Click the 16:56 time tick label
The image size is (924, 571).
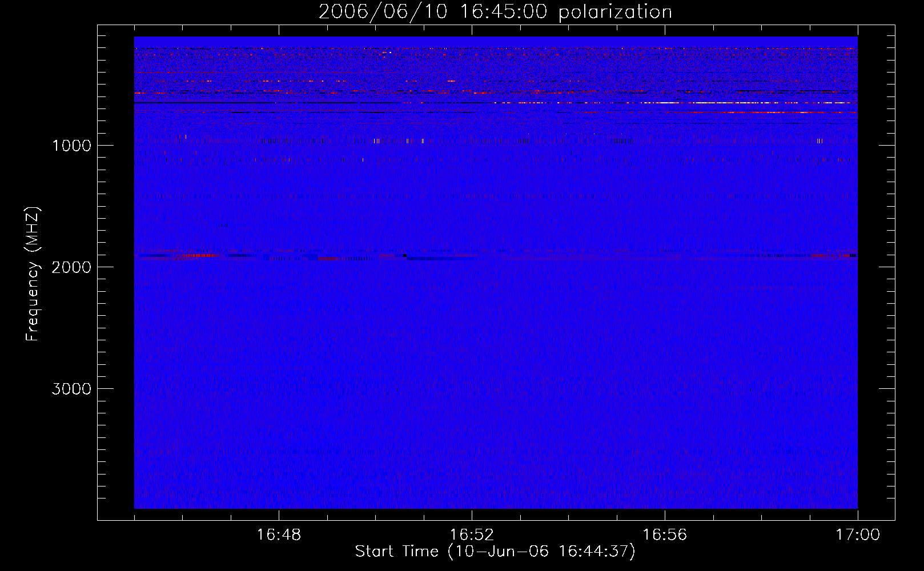tap(665, 535)
